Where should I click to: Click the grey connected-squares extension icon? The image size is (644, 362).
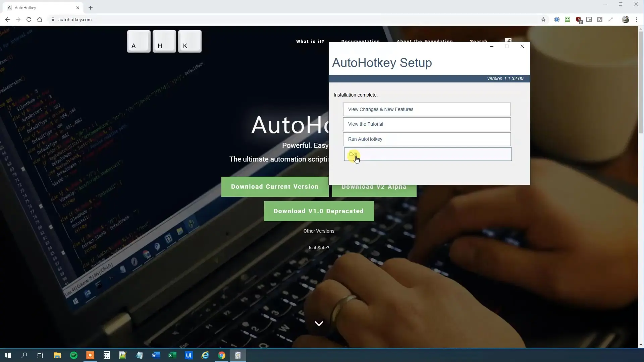pos(610,19)
